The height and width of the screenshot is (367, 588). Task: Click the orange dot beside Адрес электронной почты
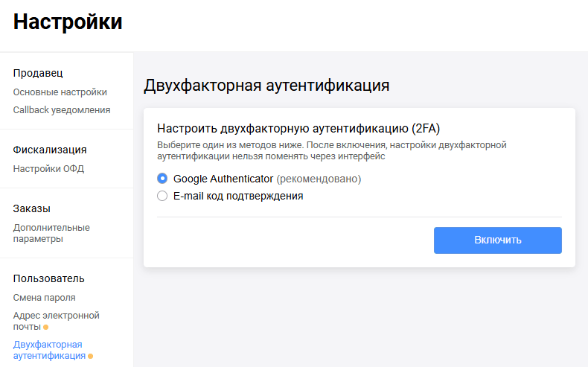tap(46, 328)
